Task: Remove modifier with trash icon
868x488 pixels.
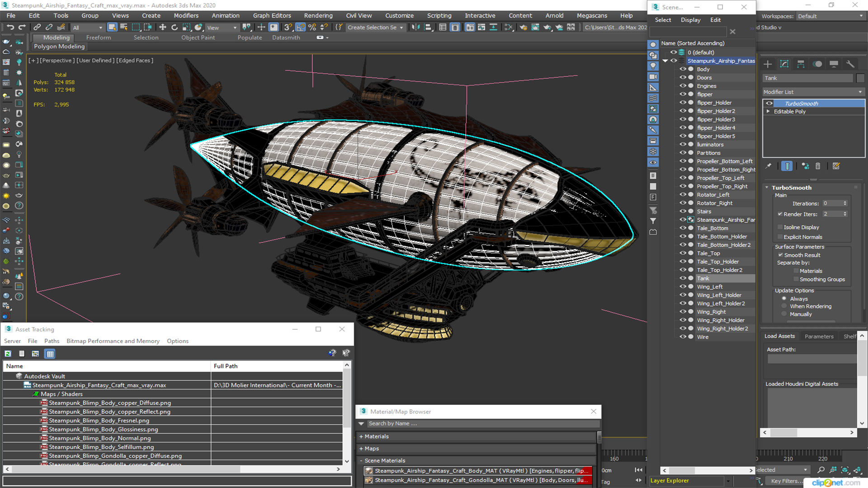Action: (818, 166)
